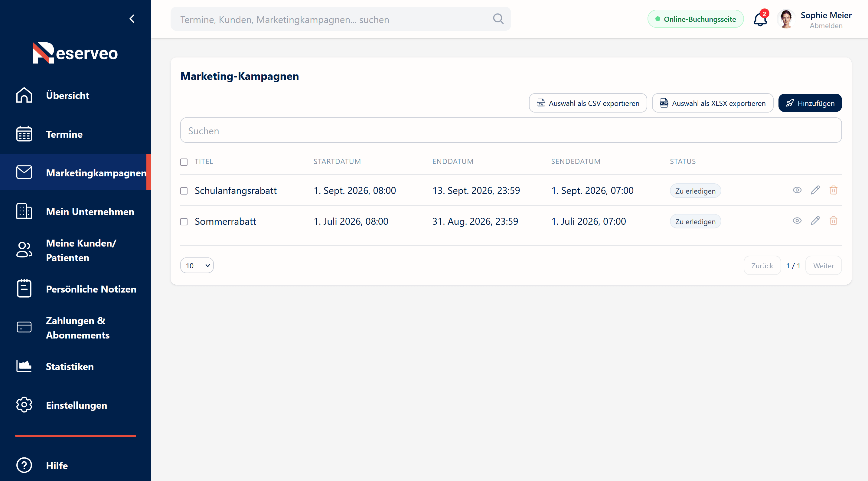
Task: Toggle the select-all checkbox beside TITEL
Action: [x=184, y=162]
